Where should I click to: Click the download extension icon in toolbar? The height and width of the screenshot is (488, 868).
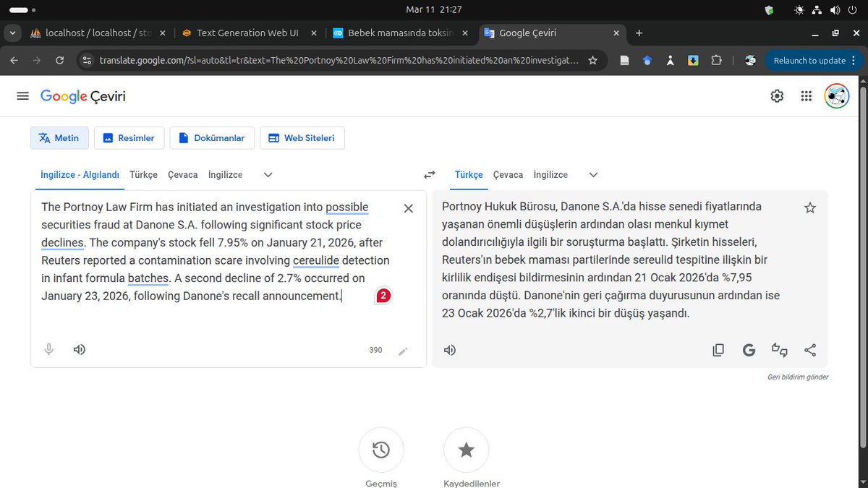coord(693,61)
